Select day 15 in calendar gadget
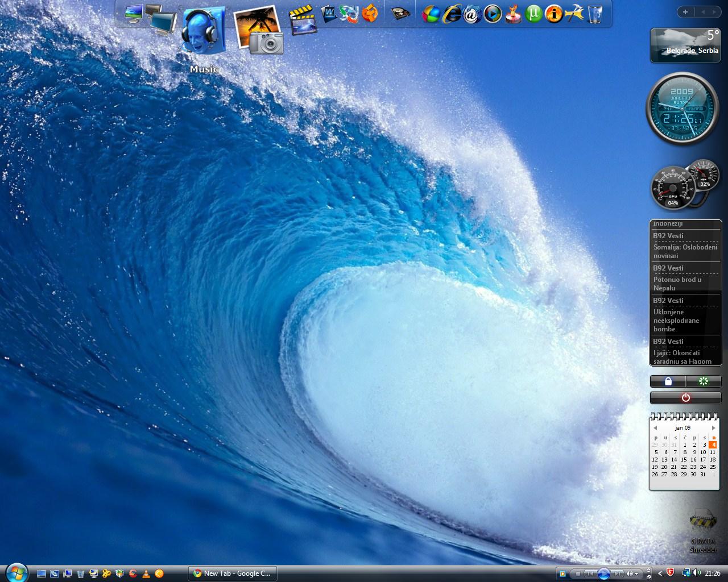This screenshot has width=728, height=582. (684, 460)
